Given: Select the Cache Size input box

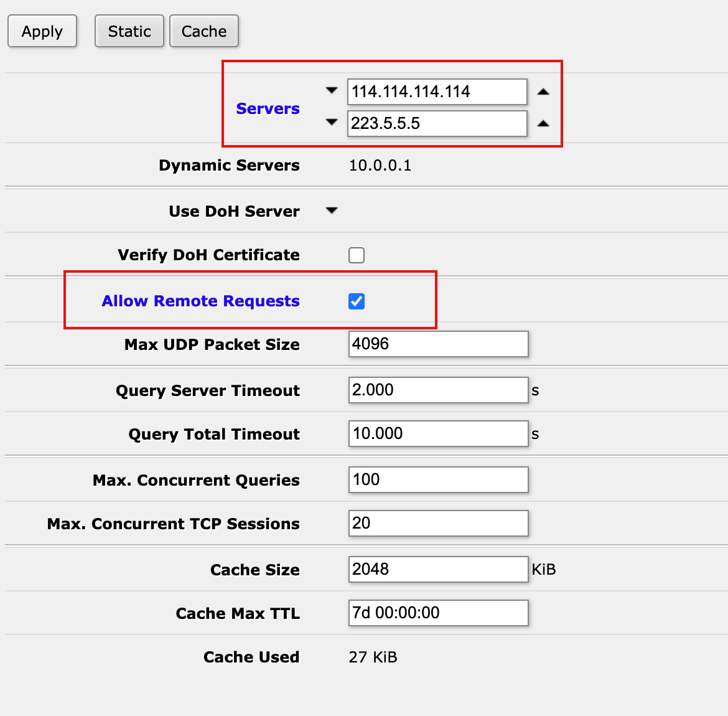Looking at the screenshot, I should [x=438, y=569].
